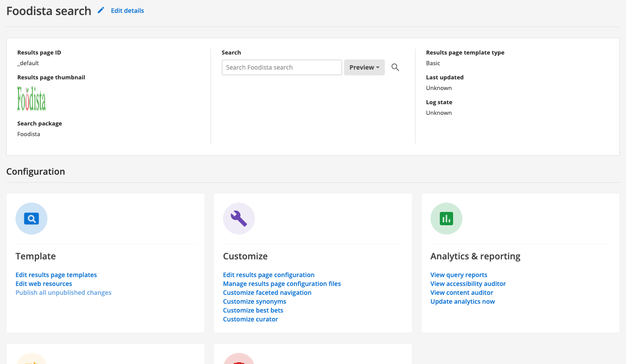Open Edit web resources

[43, 283]
